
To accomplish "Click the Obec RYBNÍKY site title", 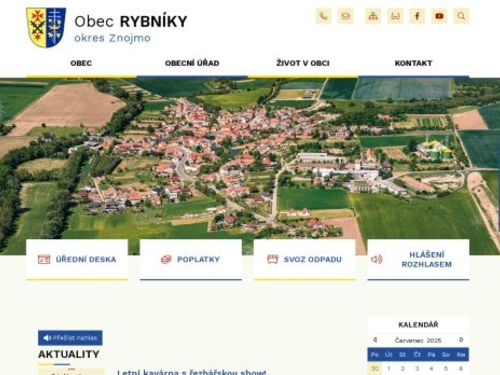I will tap(131, 22).
